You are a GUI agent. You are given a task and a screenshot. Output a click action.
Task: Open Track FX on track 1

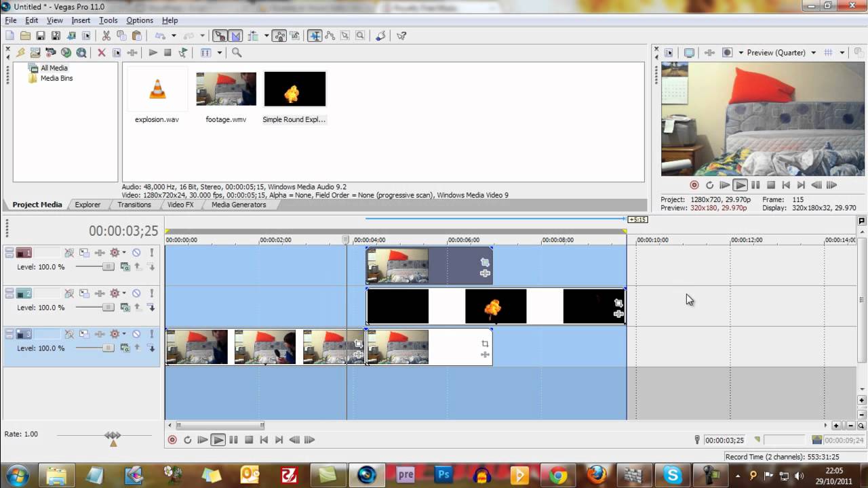(x=100, y=253)
